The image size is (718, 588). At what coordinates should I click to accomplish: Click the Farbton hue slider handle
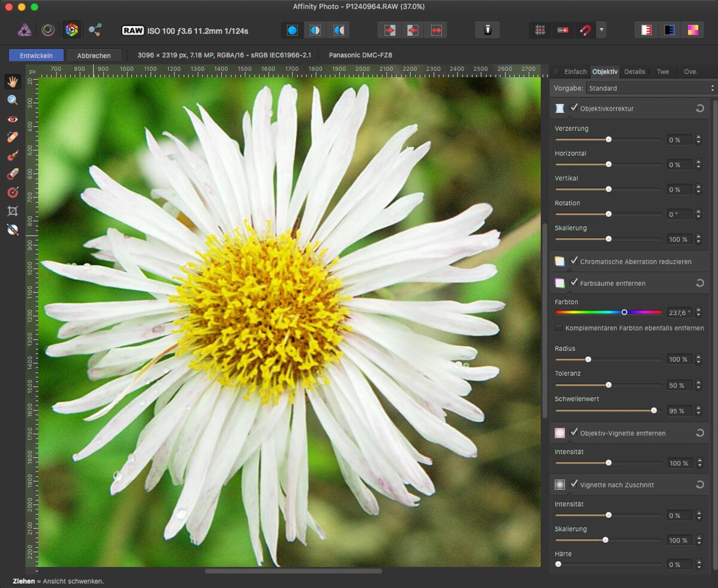[x=624, y=312]
